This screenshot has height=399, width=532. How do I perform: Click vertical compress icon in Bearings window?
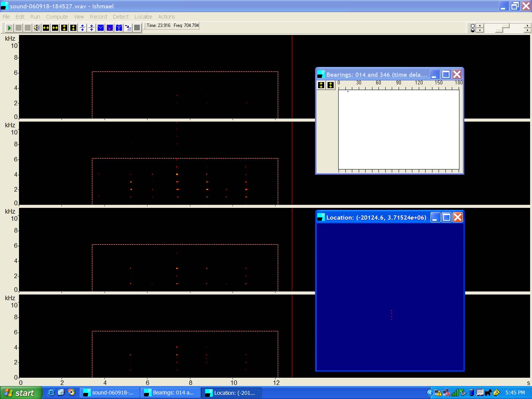331,85
